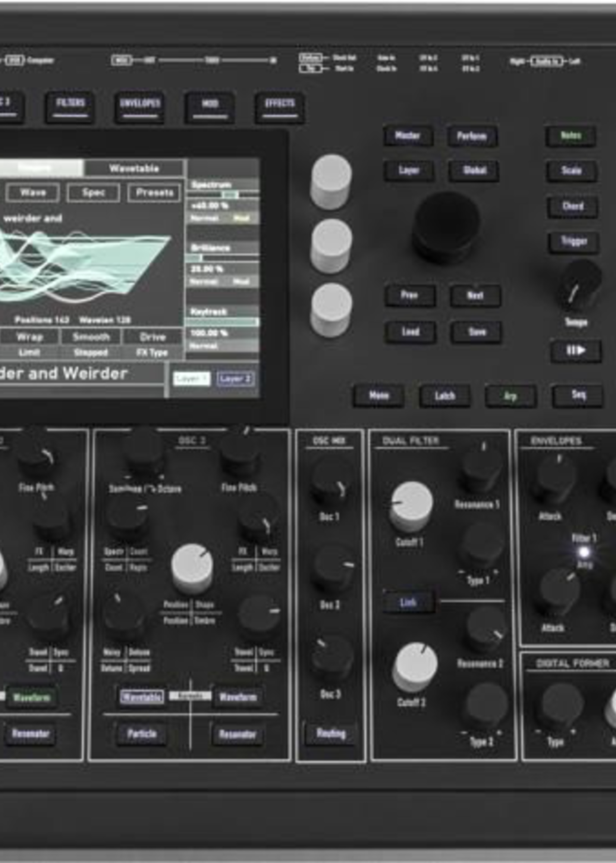Switch to the Wavetable tab on the display
Screen dimensions: 616x863
click(x=134, y=168)
